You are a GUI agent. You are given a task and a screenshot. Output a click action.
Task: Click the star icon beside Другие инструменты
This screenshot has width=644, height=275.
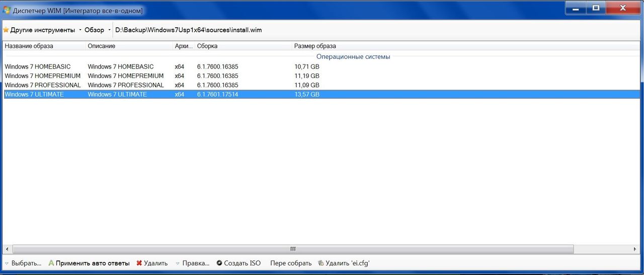6,30
